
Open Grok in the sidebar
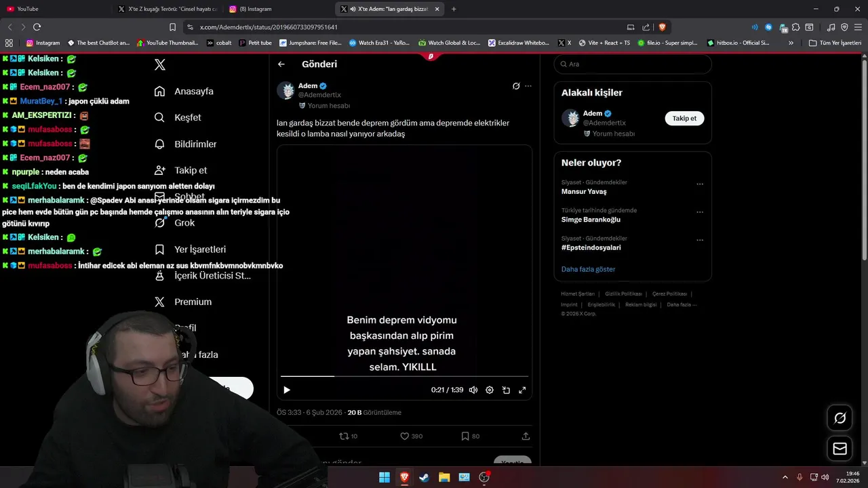point(174,222)
